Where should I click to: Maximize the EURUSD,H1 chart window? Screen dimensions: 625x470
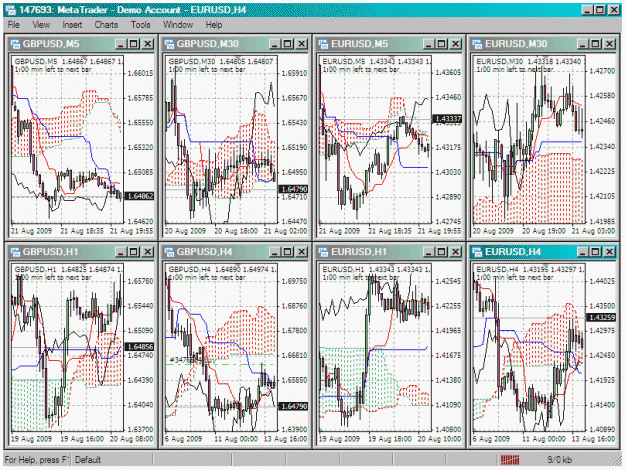pyautogui.click(x=442, y=252)
